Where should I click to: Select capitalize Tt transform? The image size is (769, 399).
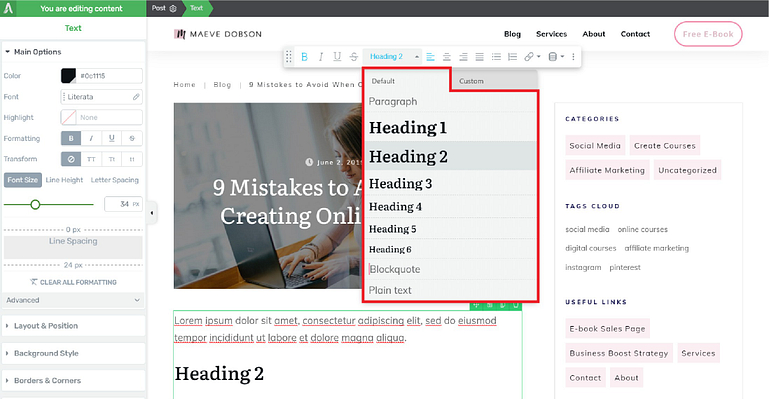tap(112, 159)
